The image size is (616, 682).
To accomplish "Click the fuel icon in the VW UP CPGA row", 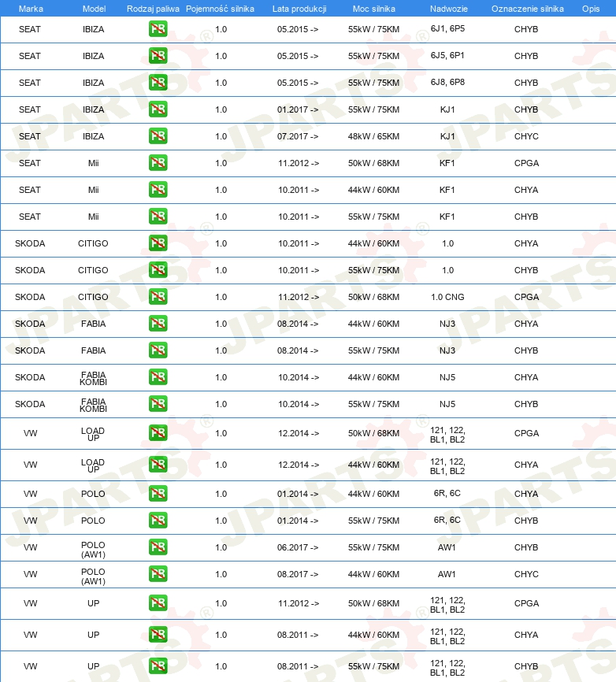I will pyautogui.click(x=158, y=602).
